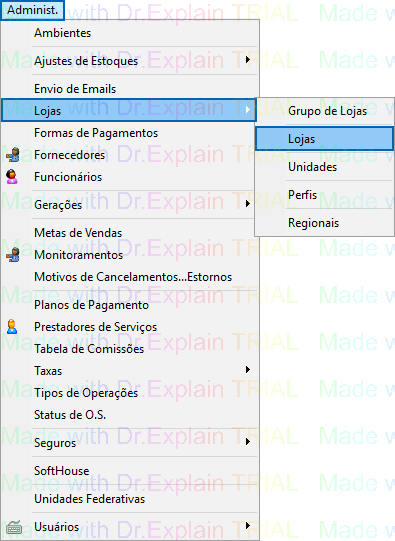
Task: Open Grupo de Lojas in submenu
Action: point(324,111)
